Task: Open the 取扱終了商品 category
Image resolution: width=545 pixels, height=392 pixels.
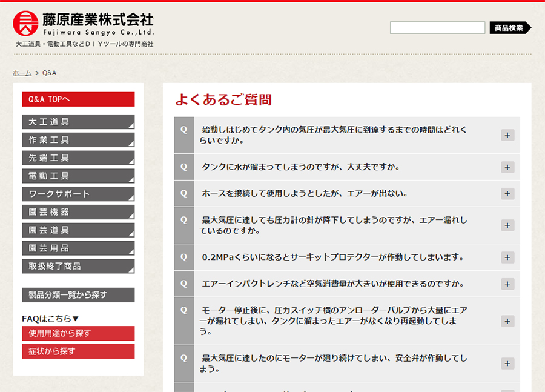Action: point(78,267)
